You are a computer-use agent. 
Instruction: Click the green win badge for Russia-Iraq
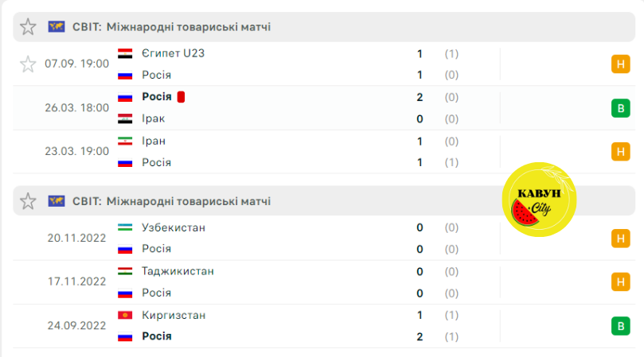point(621,108)
